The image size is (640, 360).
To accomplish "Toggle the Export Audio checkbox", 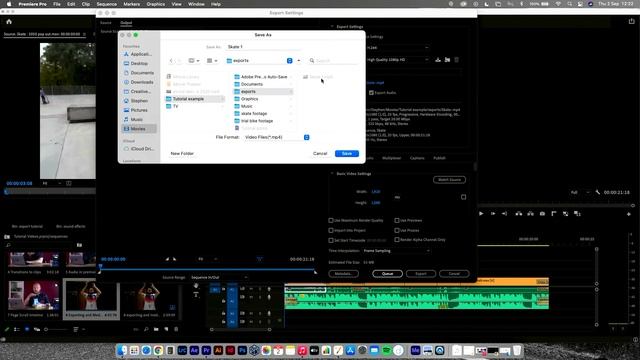I will (x=371, y=93).
